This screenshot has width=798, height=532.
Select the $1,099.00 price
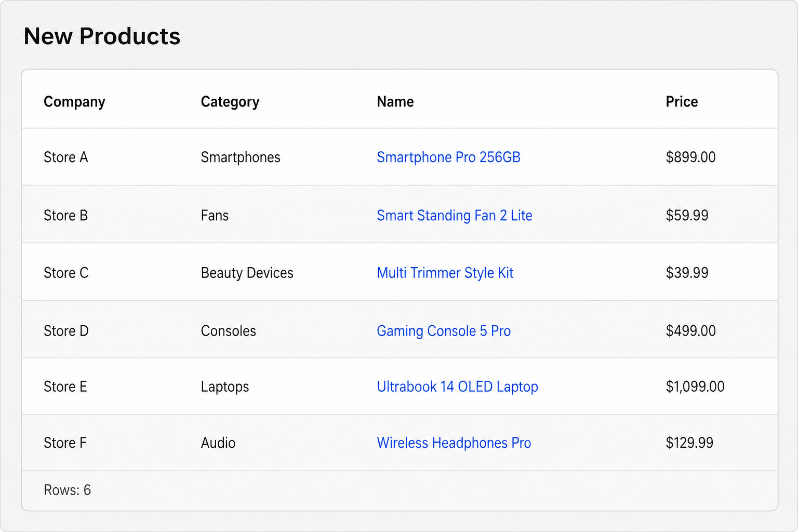click(695, 387)
